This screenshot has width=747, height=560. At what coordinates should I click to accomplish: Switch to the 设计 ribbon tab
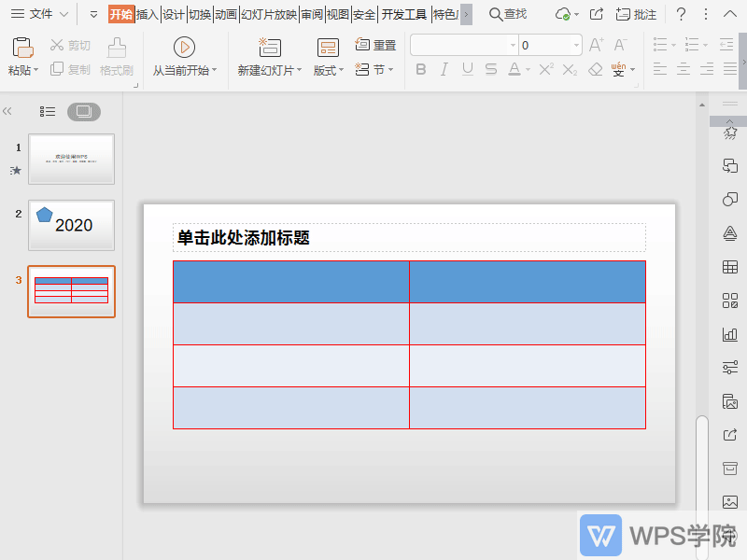click(x=173, y=14)
